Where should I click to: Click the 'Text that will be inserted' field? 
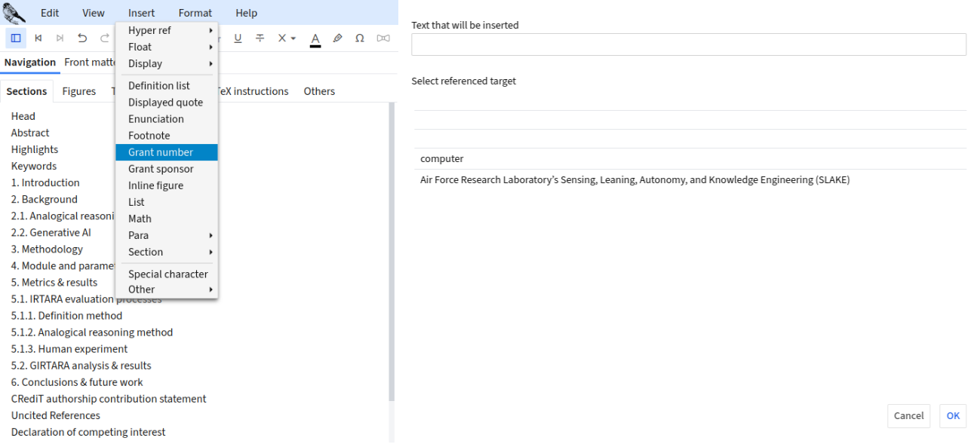point(688,44)
